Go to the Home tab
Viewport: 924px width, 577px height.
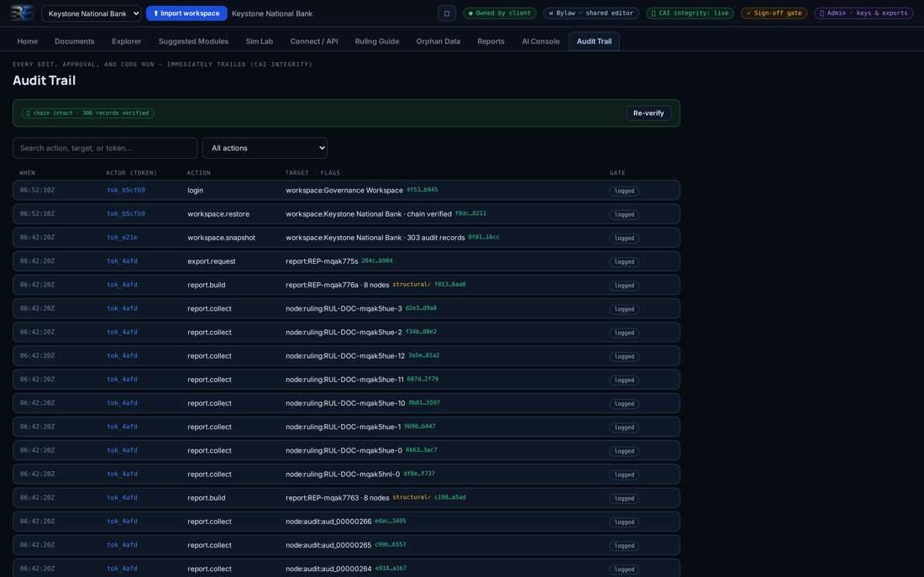tap(27, 41)
